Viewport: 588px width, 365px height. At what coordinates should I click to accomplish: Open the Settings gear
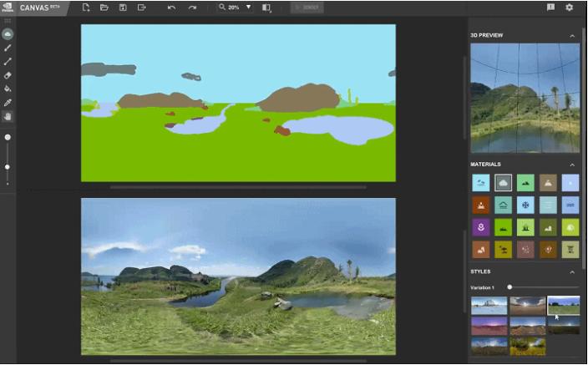click(x=570, y=8)
